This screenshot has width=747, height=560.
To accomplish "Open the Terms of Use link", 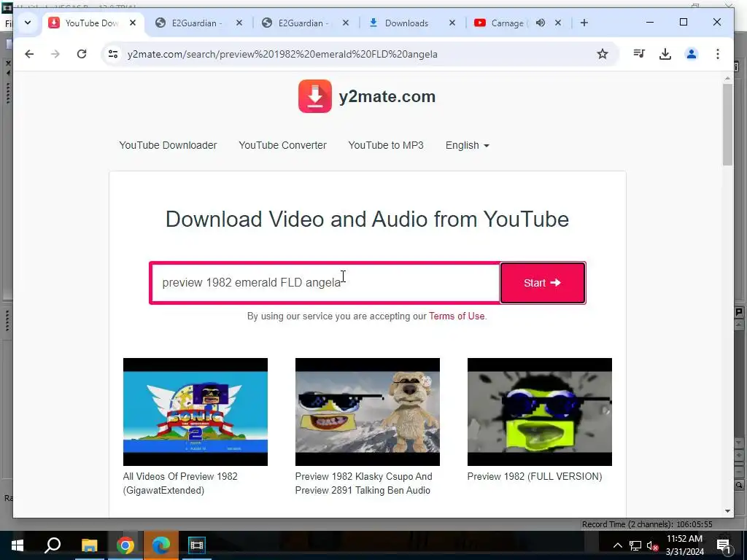I will 457,316.
